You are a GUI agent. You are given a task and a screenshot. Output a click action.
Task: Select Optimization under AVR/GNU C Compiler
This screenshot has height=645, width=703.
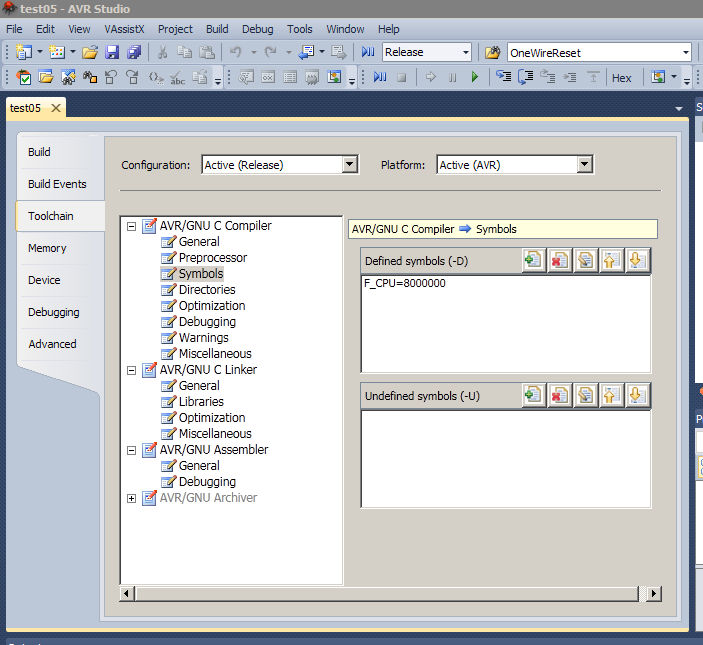tap(211, 306)
